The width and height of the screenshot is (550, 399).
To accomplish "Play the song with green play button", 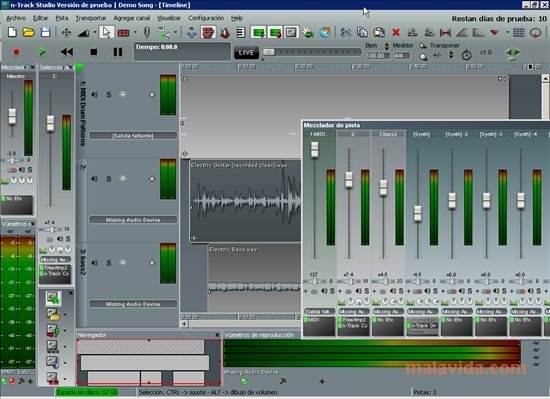I will point(42,52).
